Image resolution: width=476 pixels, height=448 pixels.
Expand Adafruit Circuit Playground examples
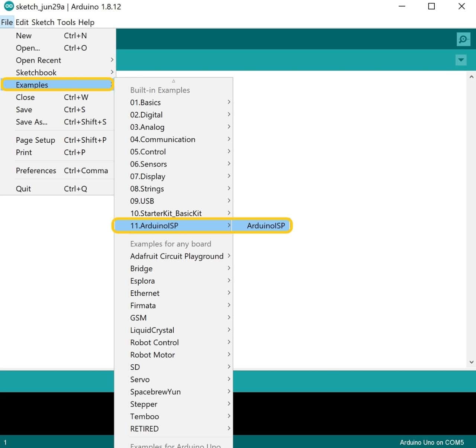[x=174, y=256]
